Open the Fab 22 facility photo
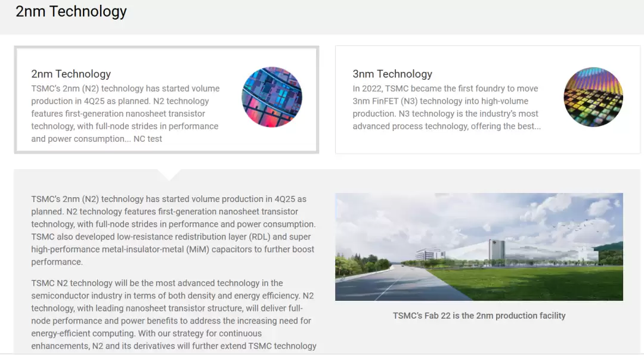The image size is (644, 355). click(x=479, y=247)
